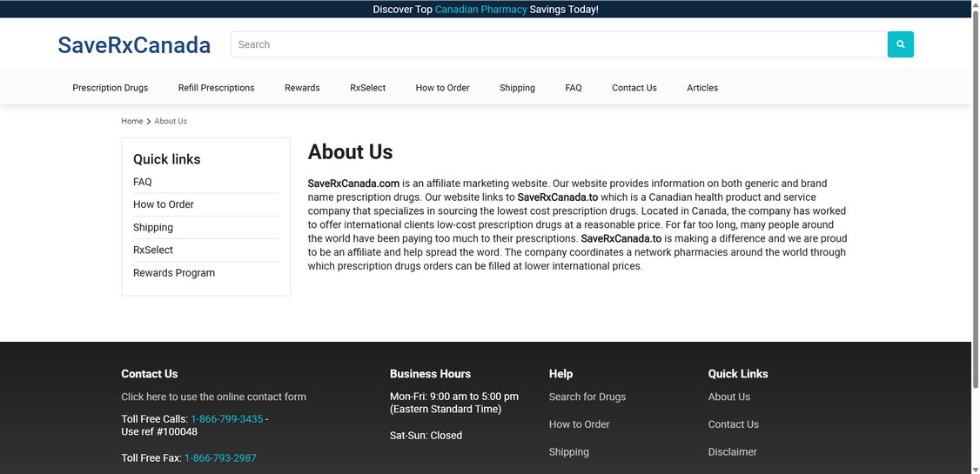
Task: Open Disclaimer in footer Quick Links
Action: [x=732, y=451]
